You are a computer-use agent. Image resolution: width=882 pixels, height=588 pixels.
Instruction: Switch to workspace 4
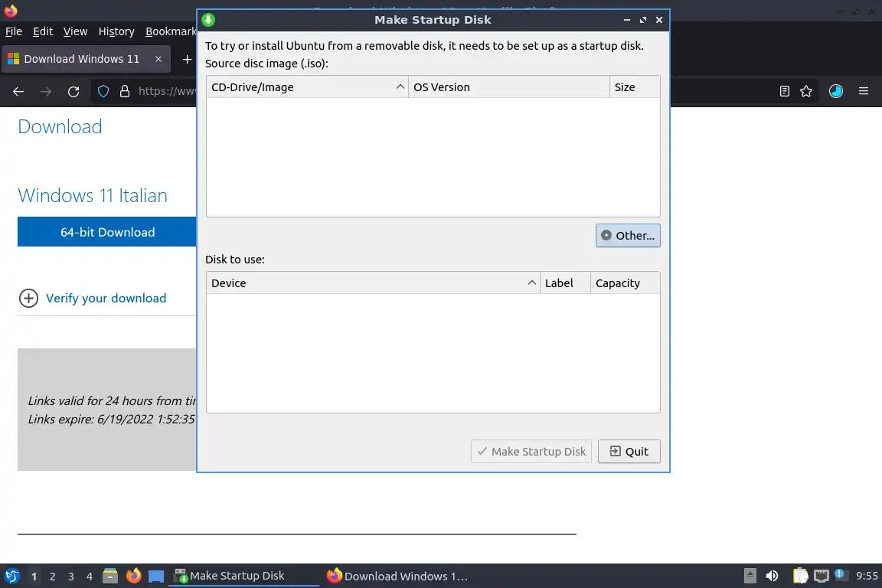pyautogui.click(x=89, y=577)
